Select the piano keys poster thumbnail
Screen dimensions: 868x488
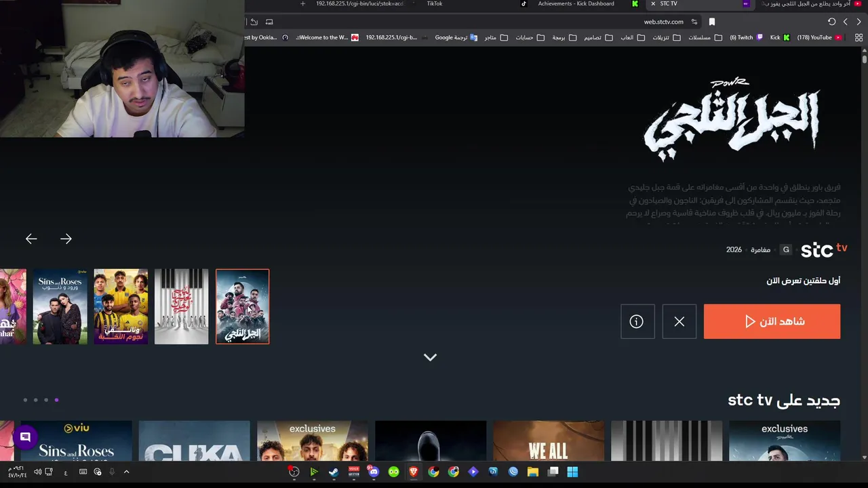[x=182, y=306]
